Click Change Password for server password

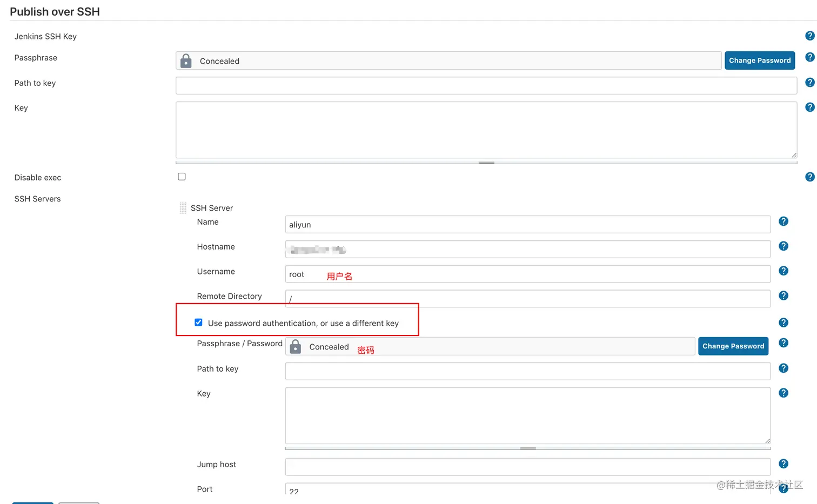(x=733, y=346)
